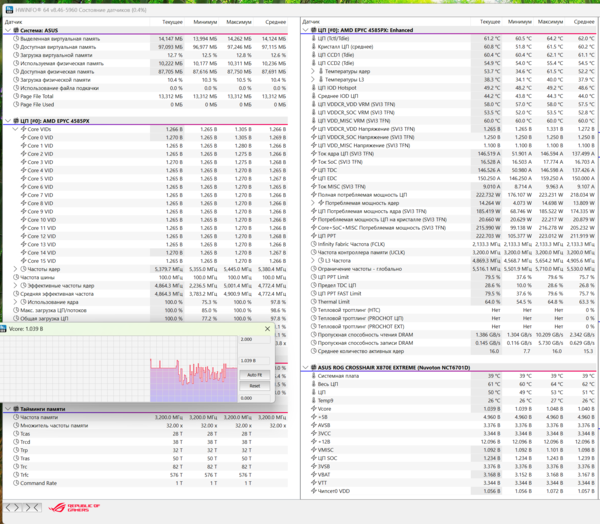600x524 pixels.
Task: Click the thermometer icon beside ЦП IOD Hotspot
Action: click(313, 88)
